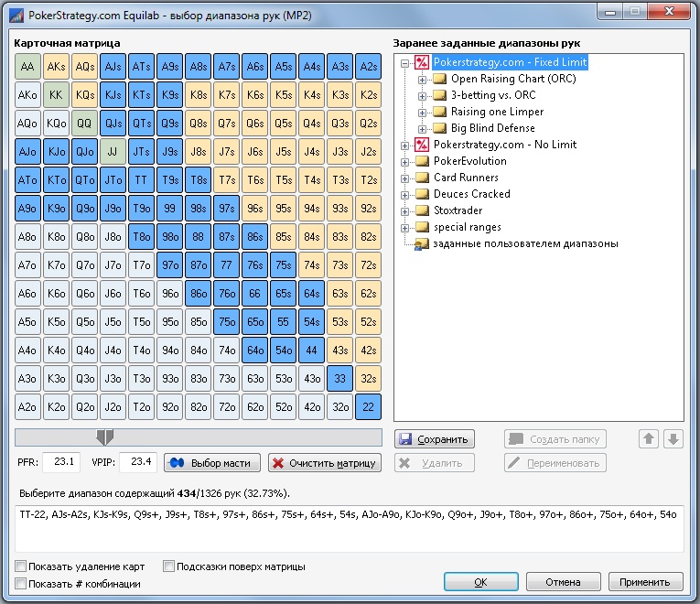This screenshot has width=700, height=604.
Task: Select 'Deuces Cracked' tree item
Action: click(472, 194)
